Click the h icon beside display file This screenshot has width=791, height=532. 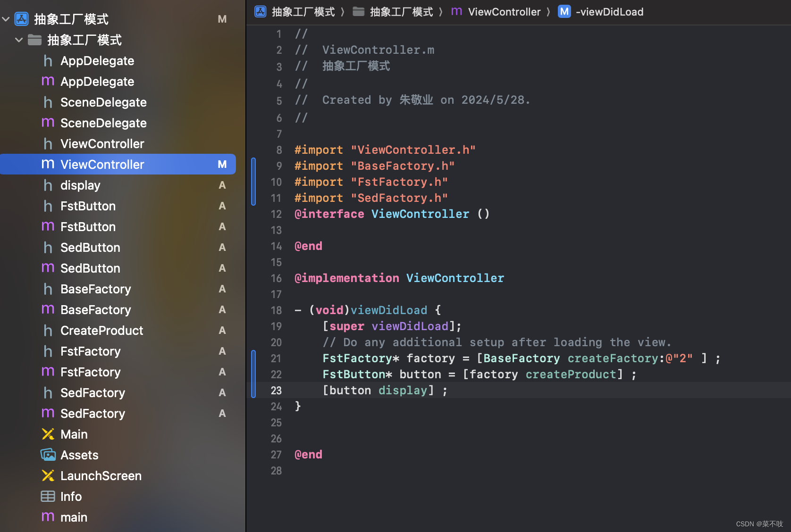pos(48,185)
